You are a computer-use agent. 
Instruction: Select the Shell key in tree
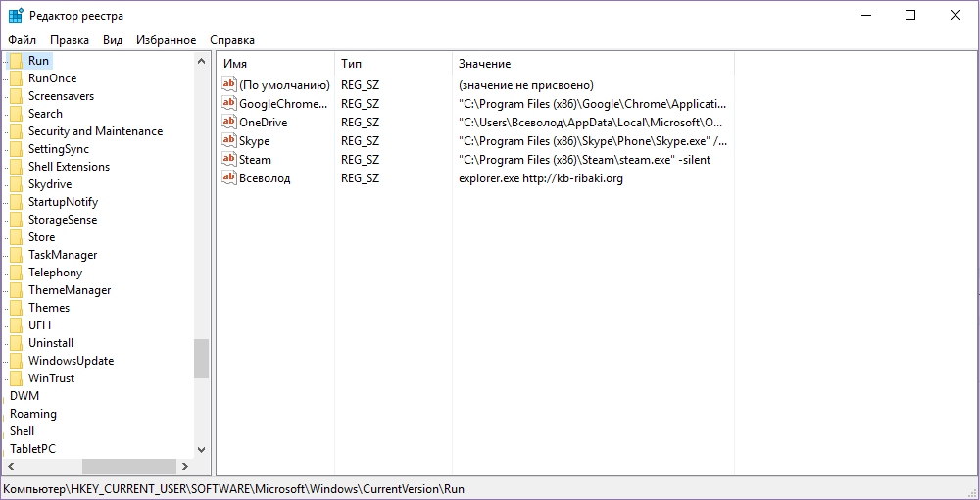tap(22, 431)
